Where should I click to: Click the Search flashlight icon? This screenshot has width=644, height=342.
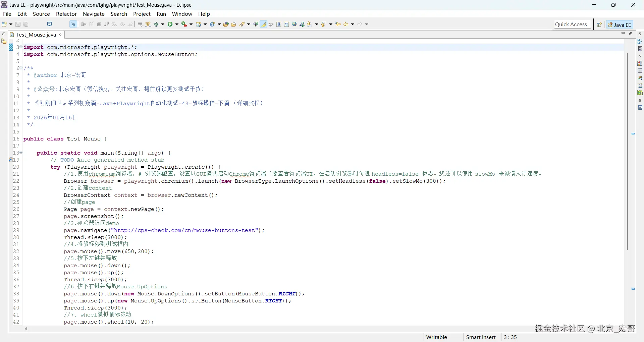pyautogui.click(x=242, y=24)
